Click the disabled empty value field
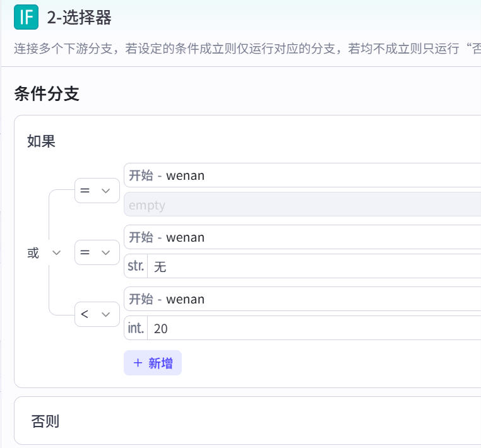Screen dimensions: 481x448 click(x=302, y=204)
